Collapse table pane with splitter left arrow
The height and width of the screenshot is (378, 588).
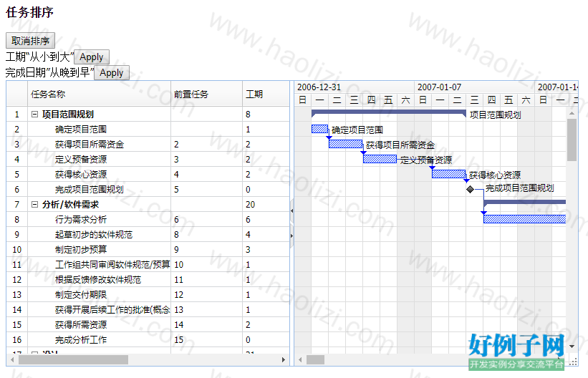click(x=291, y=211)
